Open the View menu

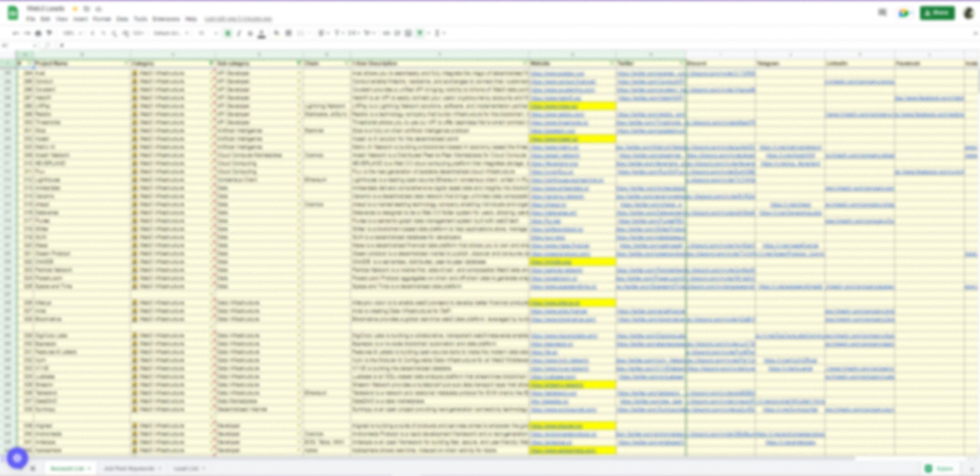(61, 19)
